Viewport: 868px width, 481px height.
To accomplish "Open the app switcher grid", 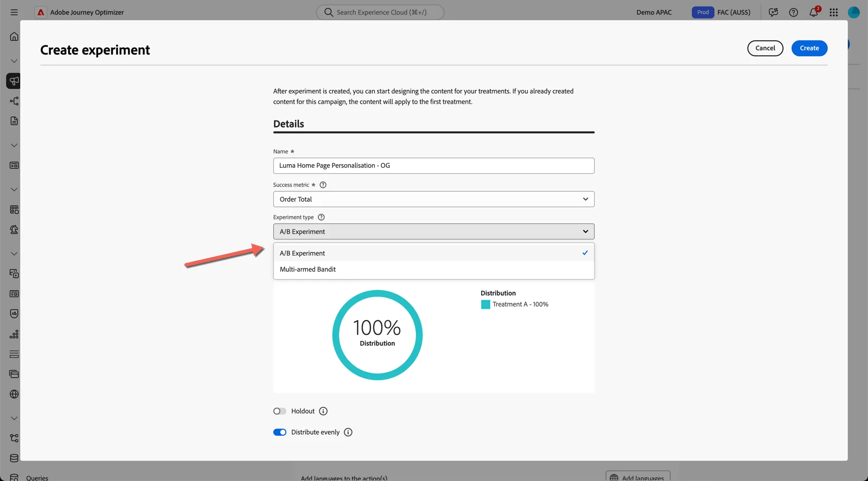I will point(834,12).
